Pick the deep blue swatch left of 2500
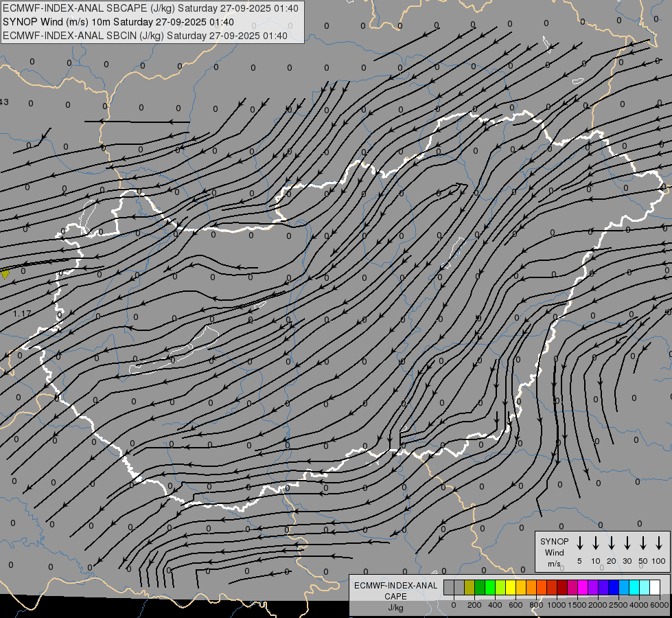This screenshot has width=672, height=618. 614,587
